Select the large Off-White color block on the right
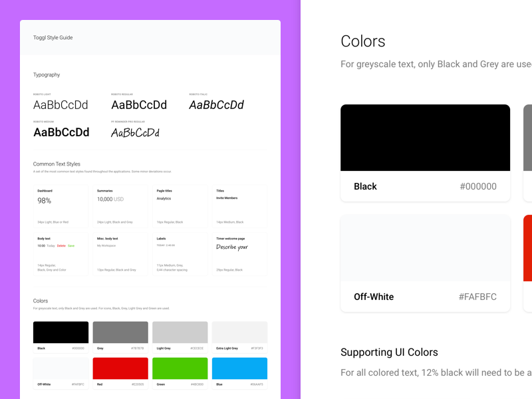Viewport: 532px width, 399px height. (425, 248)
